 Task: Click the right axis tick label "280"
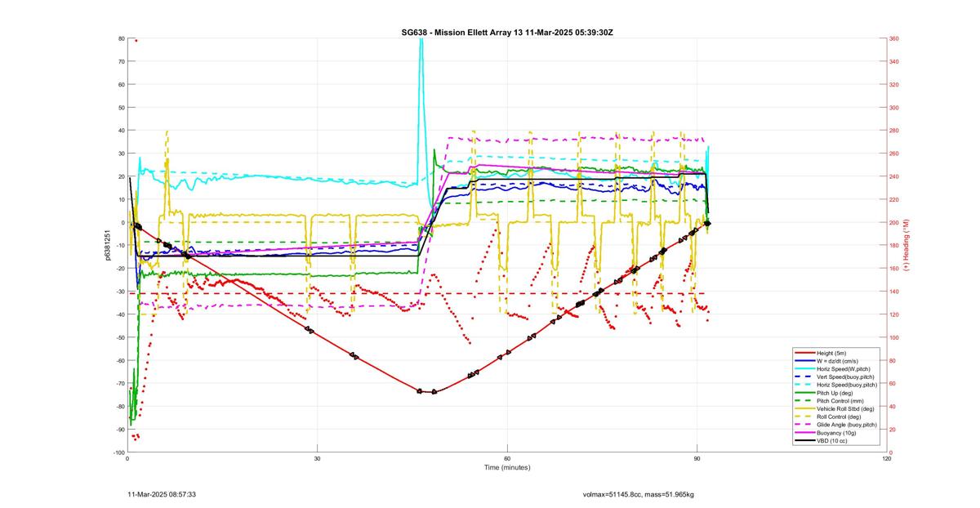(894, 131)
